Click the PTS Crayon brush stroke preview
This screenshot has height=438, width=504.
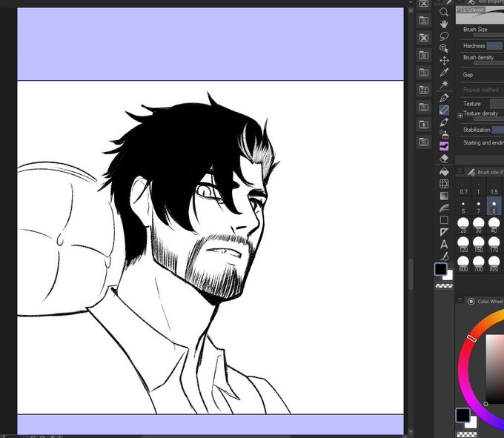click(x=480, y=15)
